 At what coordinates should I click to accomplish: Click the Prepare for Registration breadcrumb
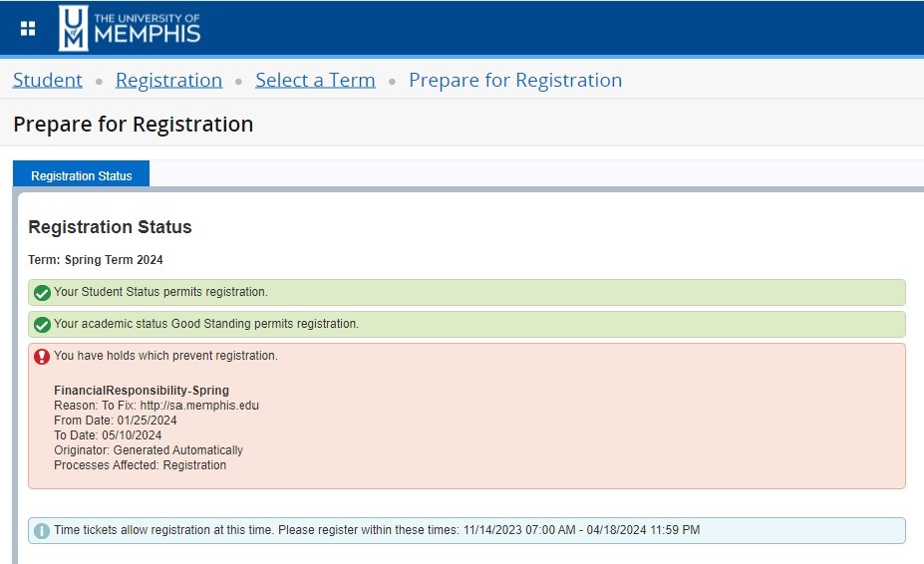[515, 81]
